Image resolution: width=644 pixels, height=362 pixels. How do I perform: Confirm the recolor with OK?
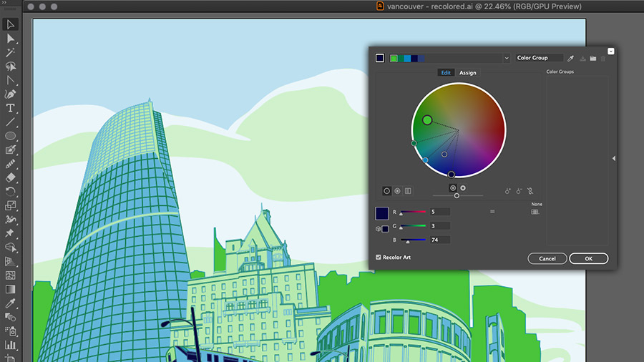[589, 258]
